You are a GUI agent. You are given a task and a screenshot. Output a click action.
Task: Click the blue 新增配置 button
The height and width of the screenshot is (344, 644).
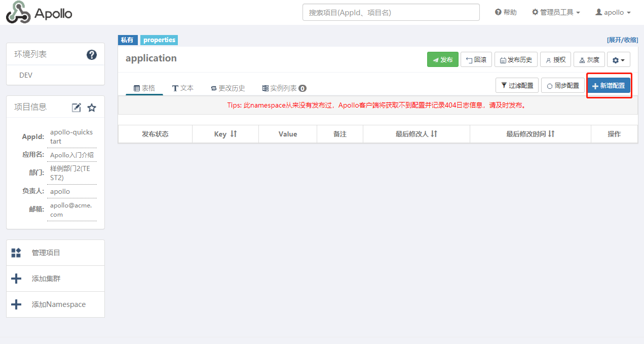[609, 86]
